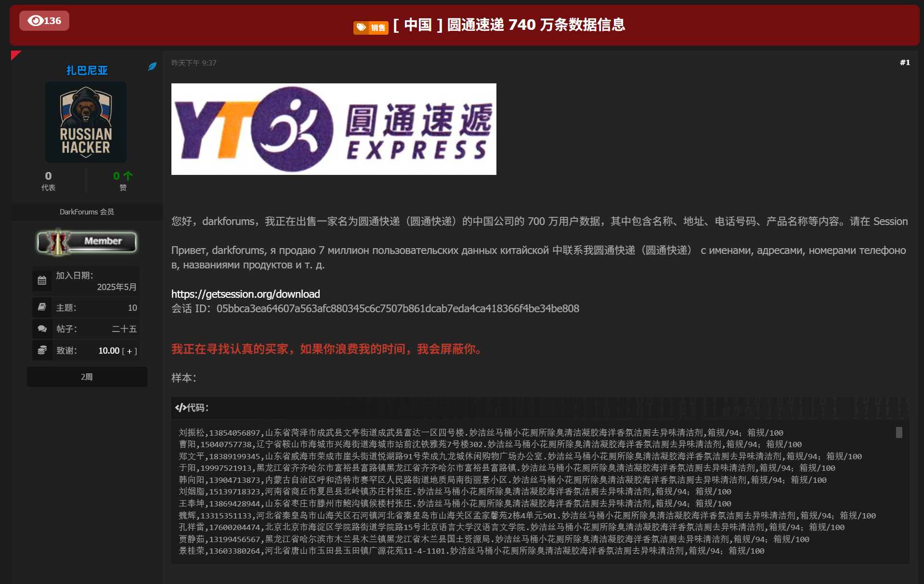Click the [ + ] next to 致谢 10.00
This screenshot has width=924, height=584.
pos(130,351)
